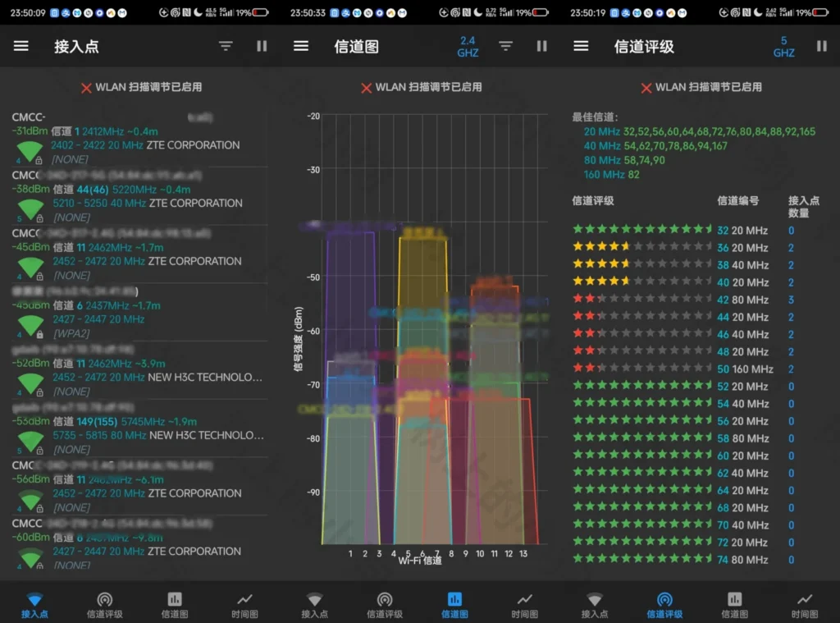Open the 信道图 screen's hamburger menu
840x623 pixels.
pos(300,46)
